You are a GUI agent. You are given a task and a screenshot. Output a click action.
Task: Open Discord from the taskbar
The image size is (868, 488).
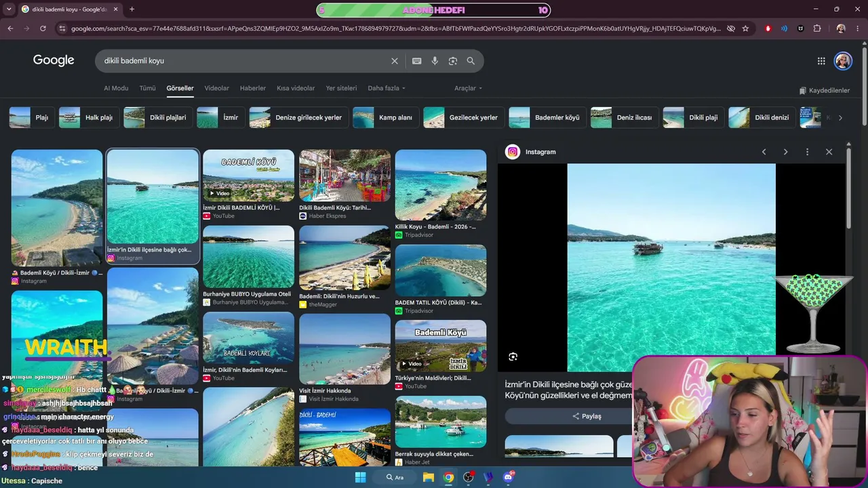[508, 477]
